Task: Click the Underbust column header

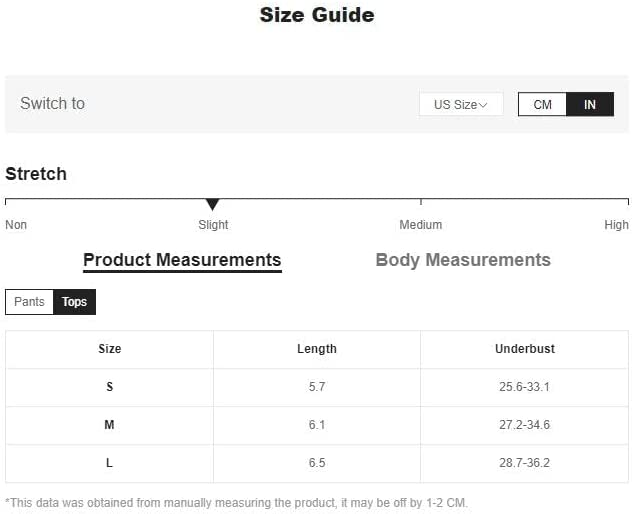Action: click(x=524, y=349)
